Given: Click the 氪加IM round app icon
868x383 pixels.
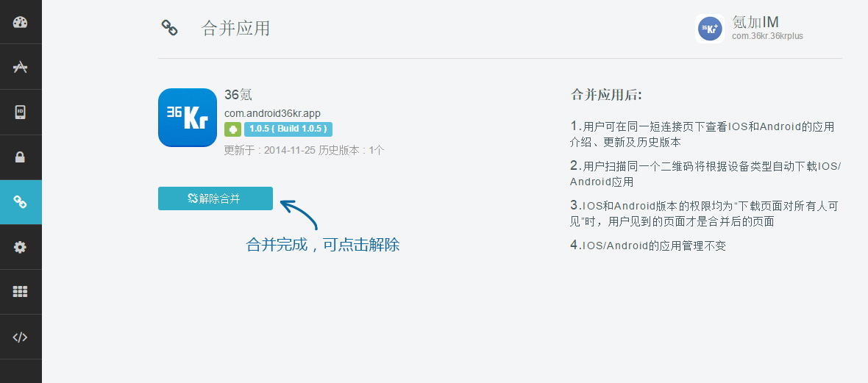Looking at the screenshot, I should [x=710, y=29].
